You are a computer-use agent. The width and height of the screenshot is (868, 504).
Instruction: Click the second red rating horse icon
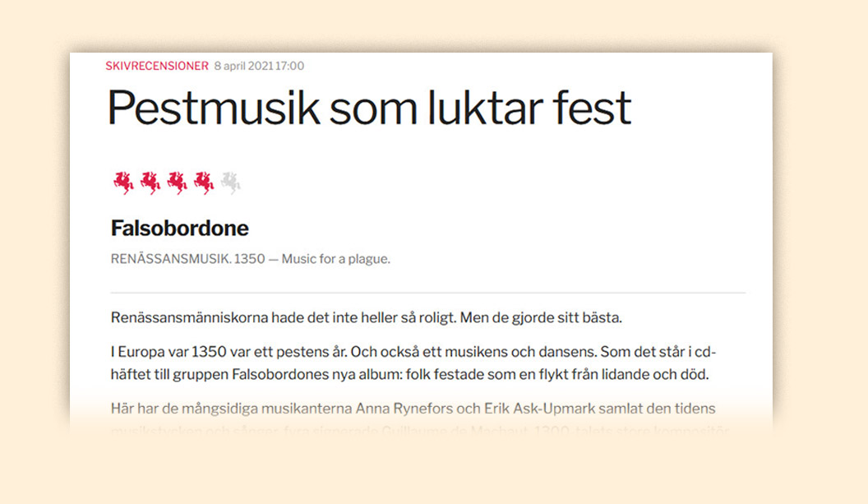coord(150,182)
